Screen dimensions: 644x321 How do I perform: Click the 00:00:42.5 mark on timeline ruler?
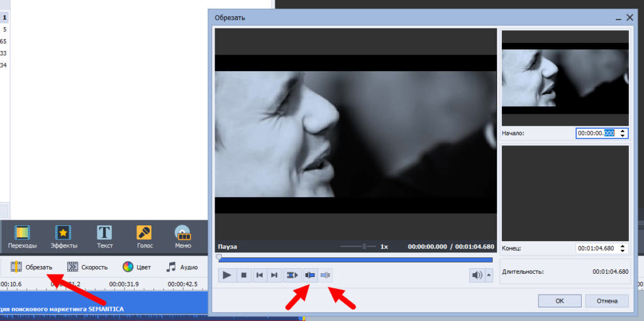click(x=183, y=284)
